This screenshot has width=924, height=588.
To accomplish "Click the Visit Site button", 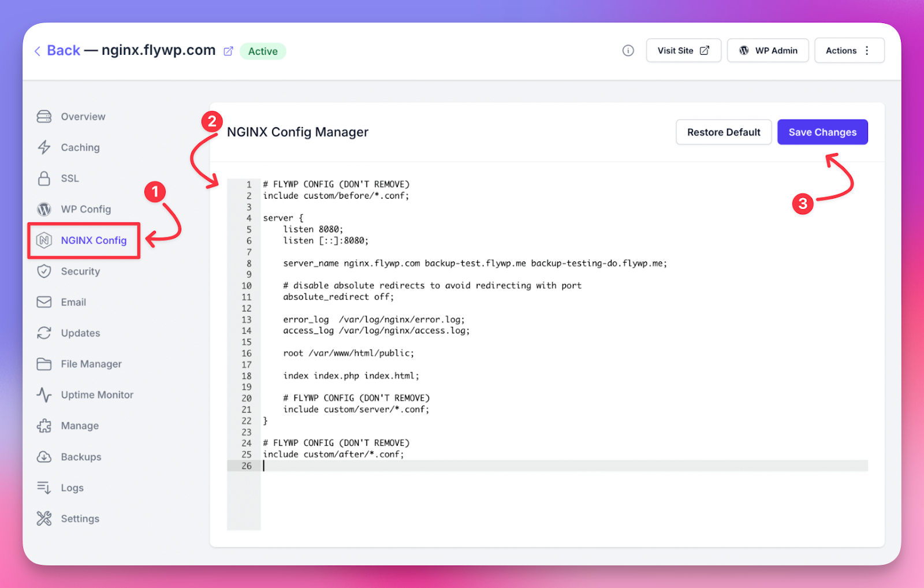I will 684,51.
